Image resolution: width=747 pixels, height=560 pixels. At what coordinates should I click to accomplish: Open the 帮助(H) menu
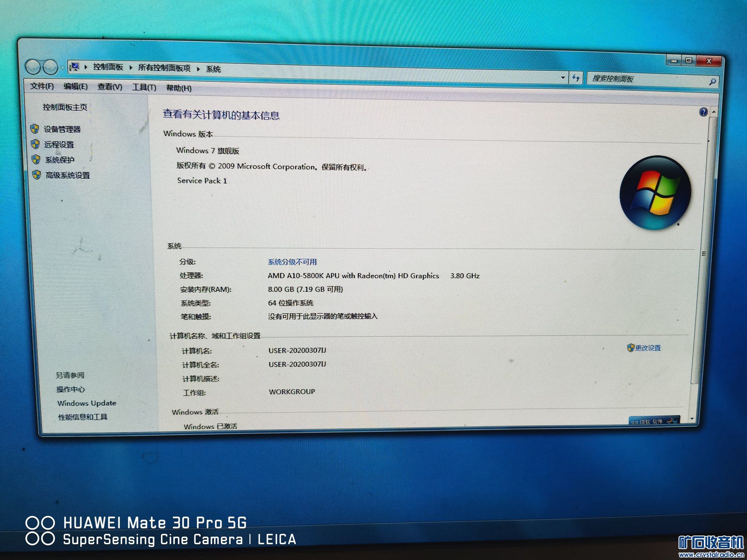point(179,88)
